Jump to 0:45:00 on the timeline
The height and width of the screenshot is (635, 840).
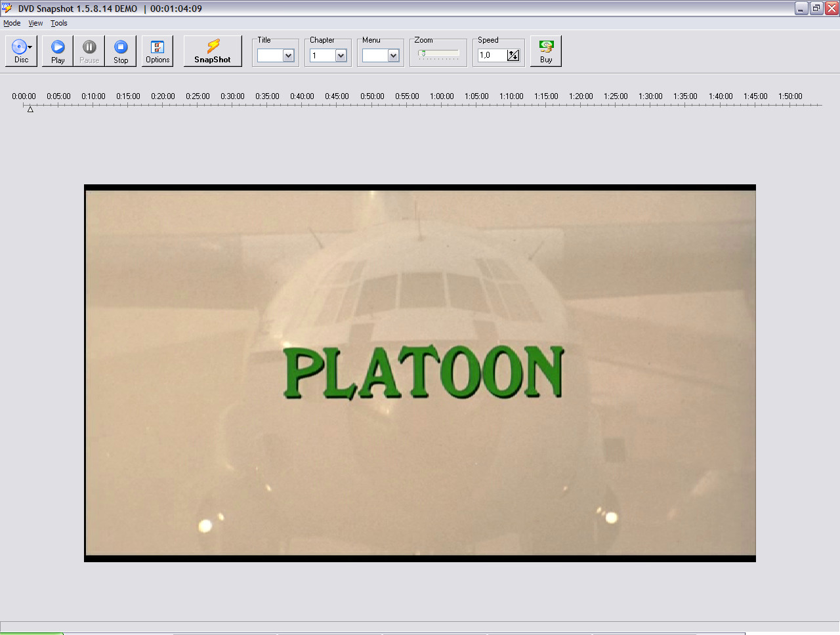pos(337,96)
